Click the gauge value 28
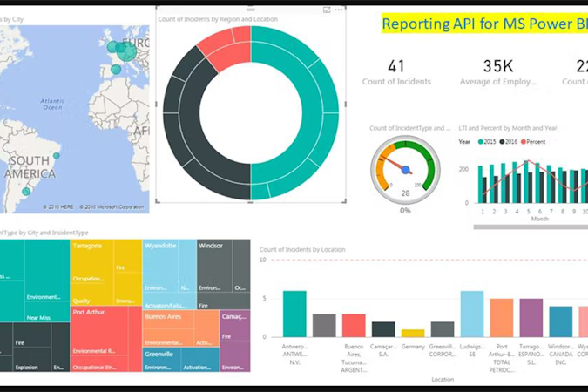Image resolution: width=588 pixels, height=392 pixels. [x=405, y=193]
